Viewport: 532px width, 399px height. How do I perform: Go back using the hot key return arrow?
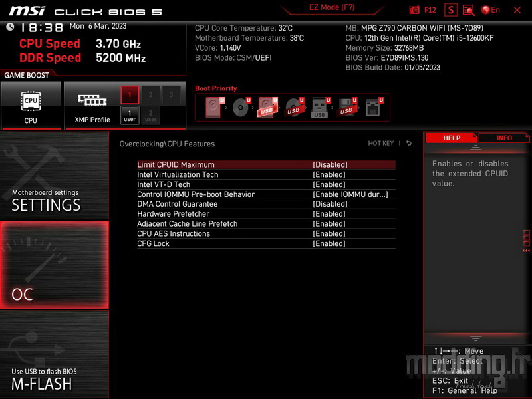tap(409, 143)
